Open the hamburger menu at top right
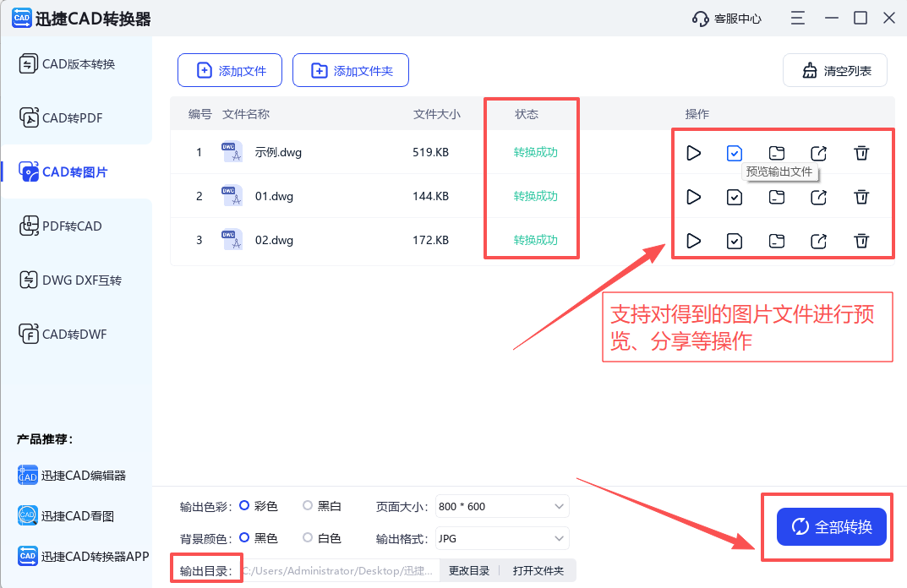The width and height of the screenshot is (907, 588). [x=797, y=17]
